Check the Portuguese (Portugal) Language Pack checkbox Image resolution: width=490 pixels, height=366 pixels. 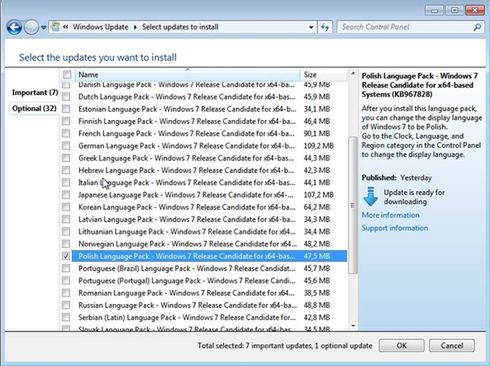[x=66, y=281]
